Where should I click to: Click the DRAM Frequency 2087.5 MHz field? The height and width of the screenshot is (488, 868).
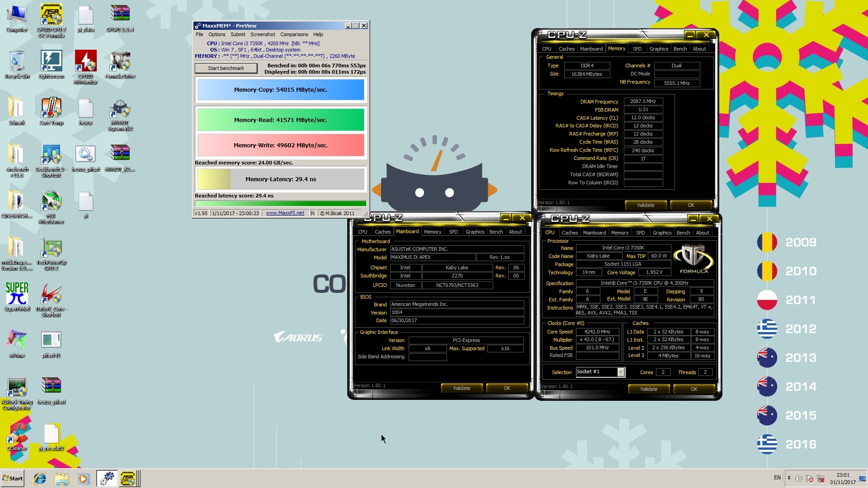click(643, 101)
